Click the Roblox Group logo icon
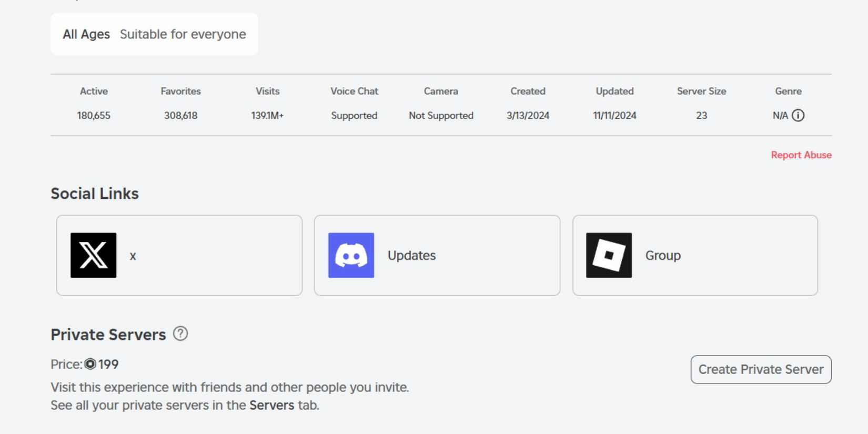 [609, 255]
